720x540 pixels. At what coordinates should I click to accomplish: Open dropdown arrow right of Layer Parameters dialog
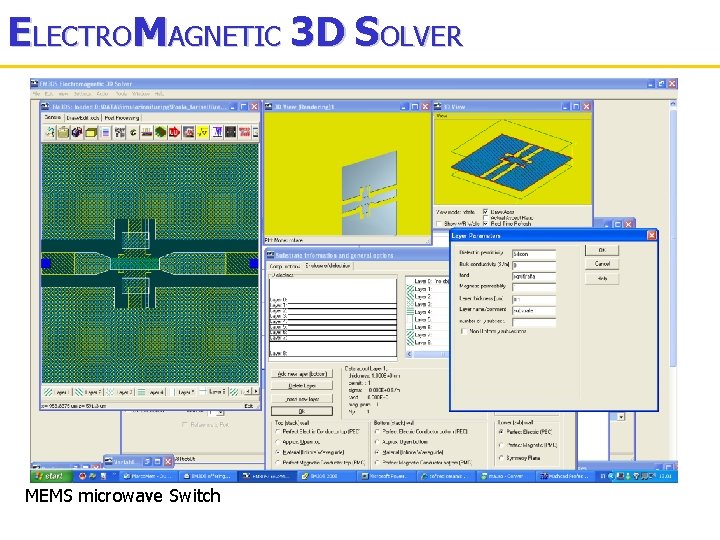(621, 417)
